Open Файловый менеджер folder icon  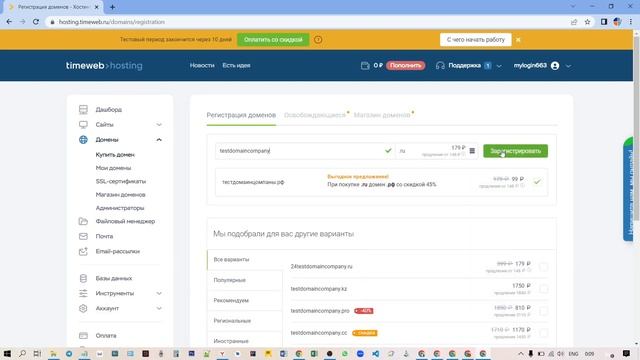83,221
